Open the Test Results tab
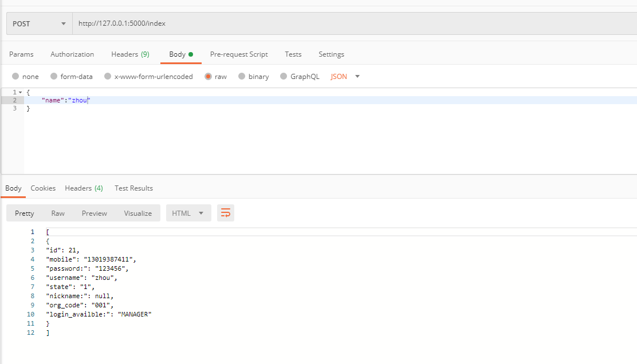The image size is (637, 364). click(x=133, y=188)
